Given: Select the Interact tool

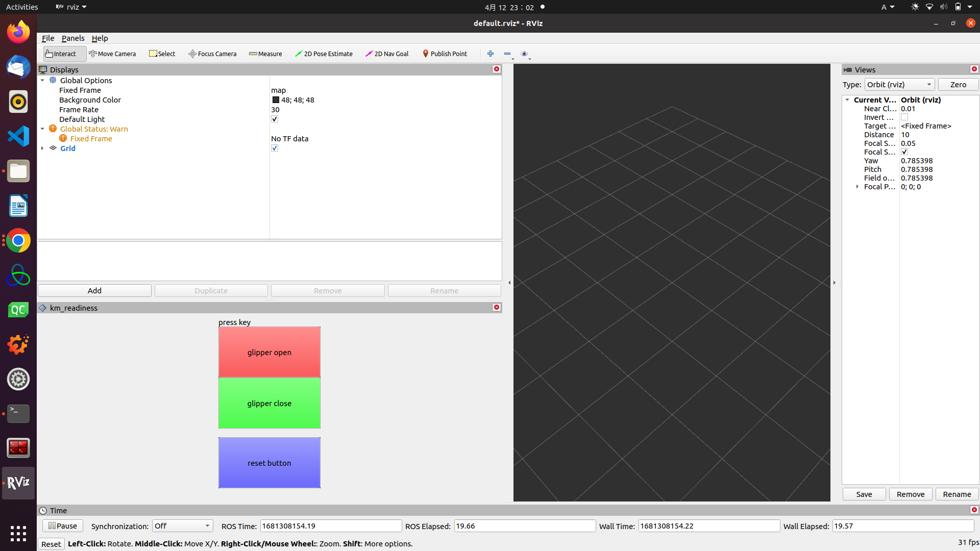Looking at the screenshot, I should coord(63,54).
